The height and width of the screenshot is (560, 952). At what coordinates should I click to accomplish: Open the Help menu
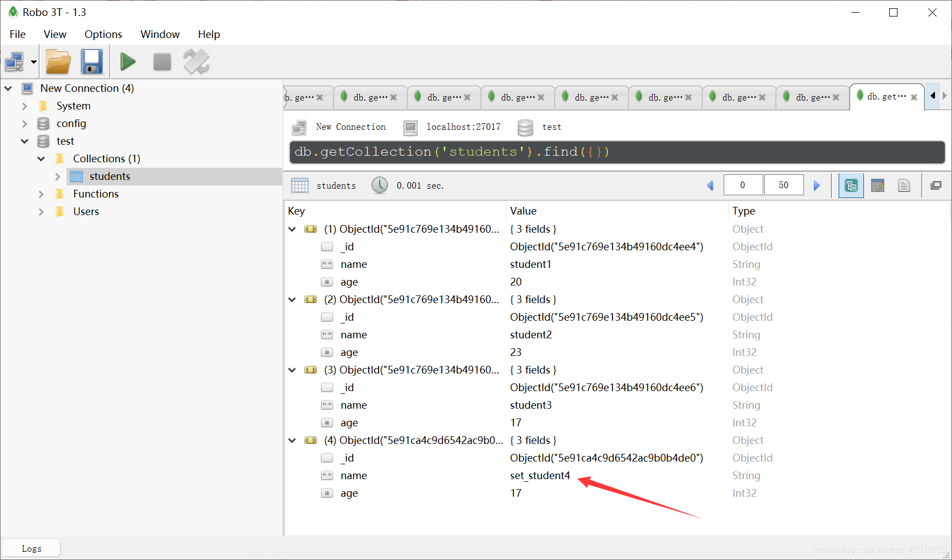tap(209, 34)
